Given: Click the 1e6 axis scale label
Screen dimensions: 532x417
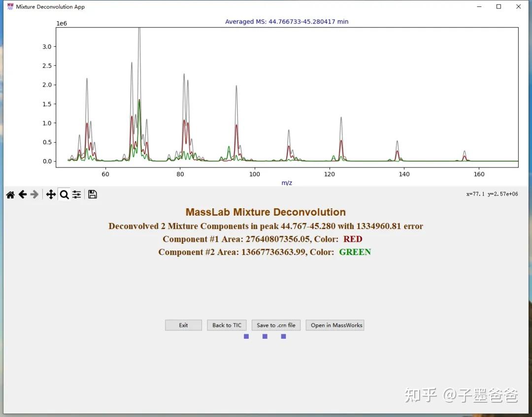Looking at the screenshot, I should 62,24.
